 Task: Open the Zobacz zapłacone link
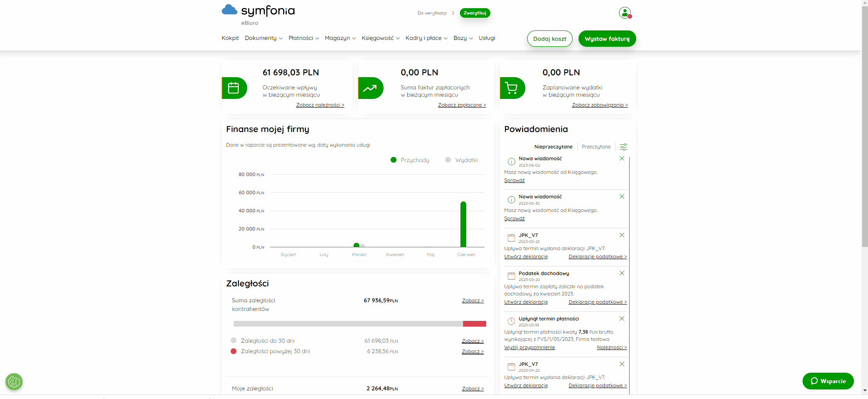pos(462,105)
